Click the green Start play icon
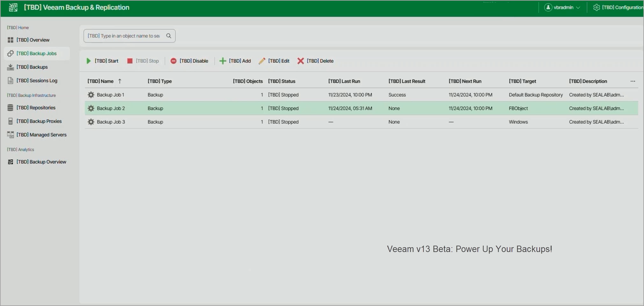 coord(89,61)
